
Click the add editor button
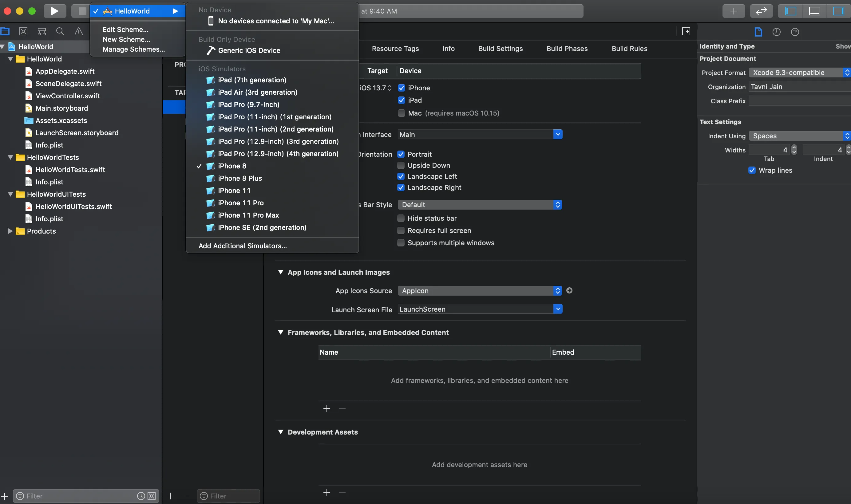click(x=686, y=32)
